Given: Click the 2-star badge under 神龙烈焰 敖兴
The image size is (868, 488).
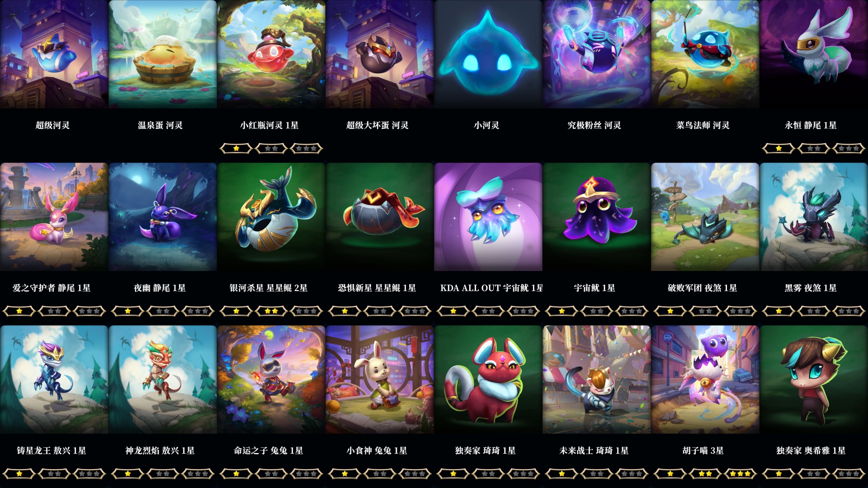Looking at the screenshot, I should click(163, 474).
